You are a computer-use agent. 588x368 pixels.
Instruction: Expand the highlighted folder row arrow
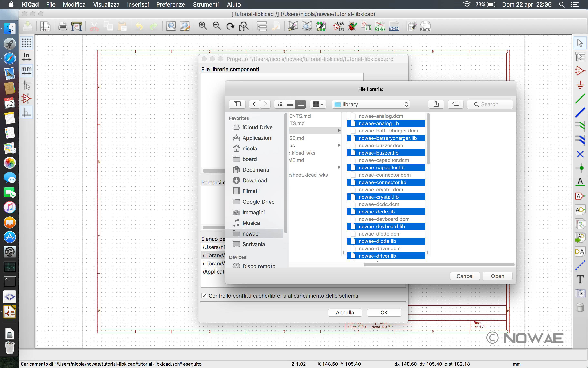[x=339, y=131]
